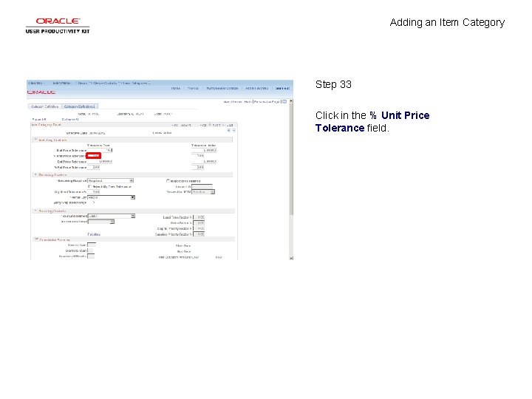Click scroll-down arrow of the page scrollbar

pos(291,258)
